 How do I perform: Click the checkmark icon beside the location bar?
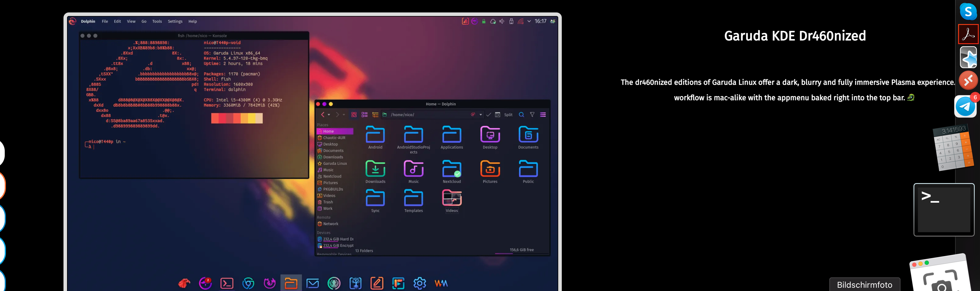click(x=489, y=115)
